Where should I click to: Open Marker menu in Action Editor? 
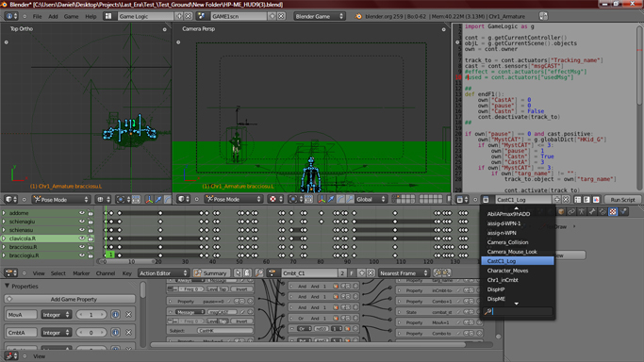81,273
